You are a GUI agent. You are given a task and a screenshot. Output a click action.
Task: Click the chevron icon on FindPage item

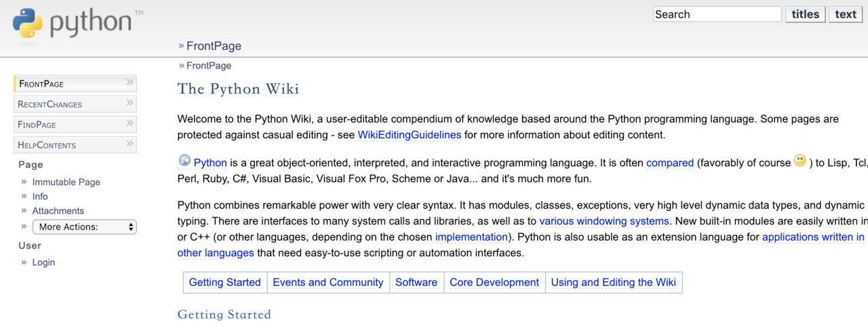(130, 123)
